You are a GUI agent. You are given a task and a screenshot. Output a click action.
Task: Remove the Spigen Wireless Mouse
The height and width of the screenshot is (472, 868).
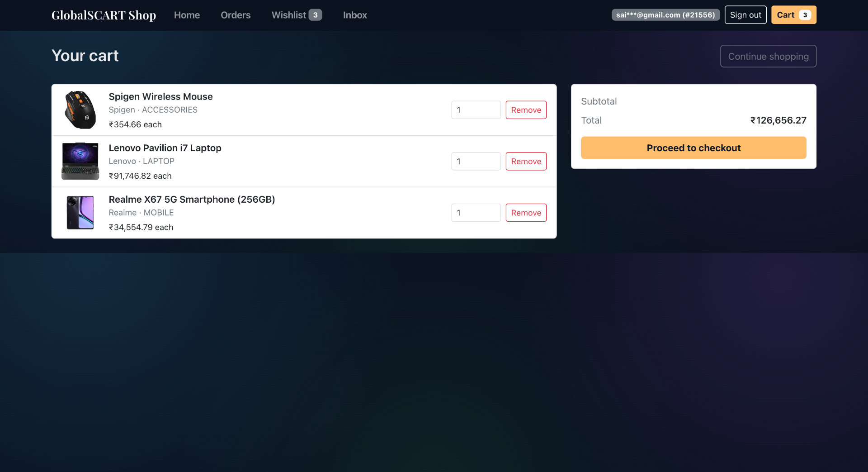pos(526,110)
